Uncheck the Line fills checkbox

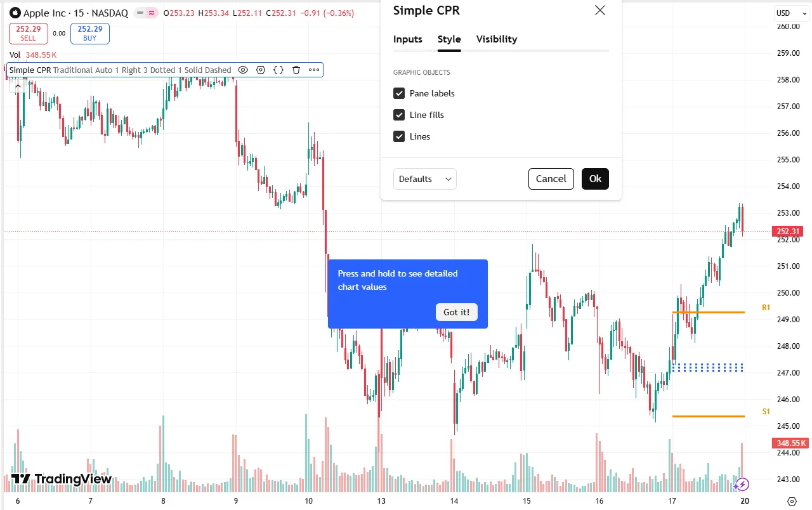tap(399, 115)
